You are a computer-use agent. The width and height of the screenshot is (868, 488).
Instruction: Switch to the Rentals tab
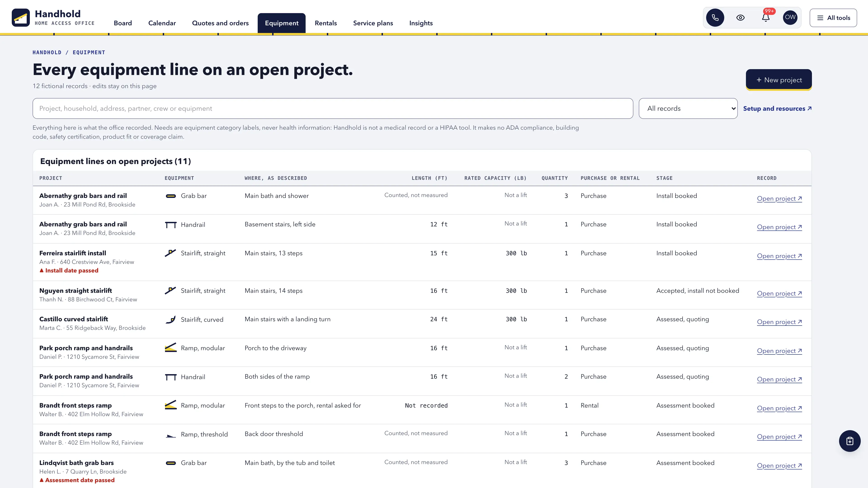(x=325, y=23)
